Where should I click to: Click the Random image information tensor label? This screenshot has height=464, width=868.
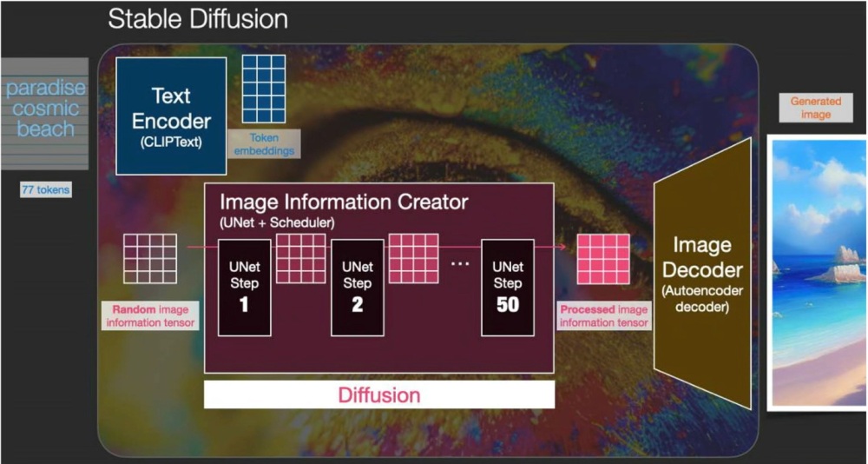click(150, 316)
